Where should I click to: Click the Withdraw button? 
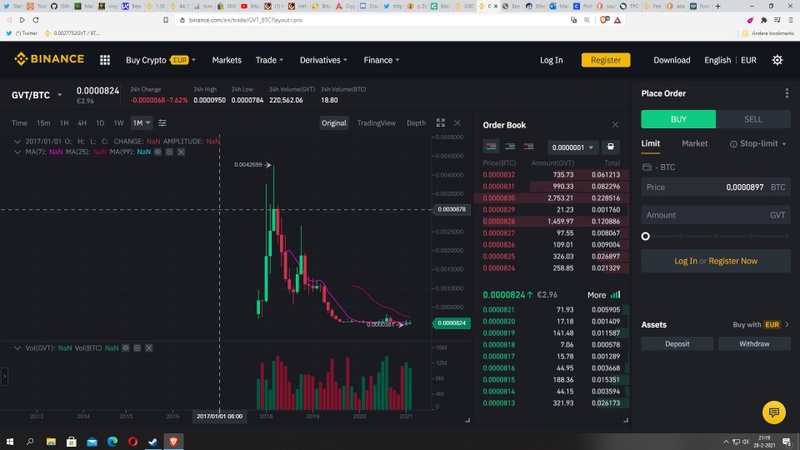coord(754,344)
